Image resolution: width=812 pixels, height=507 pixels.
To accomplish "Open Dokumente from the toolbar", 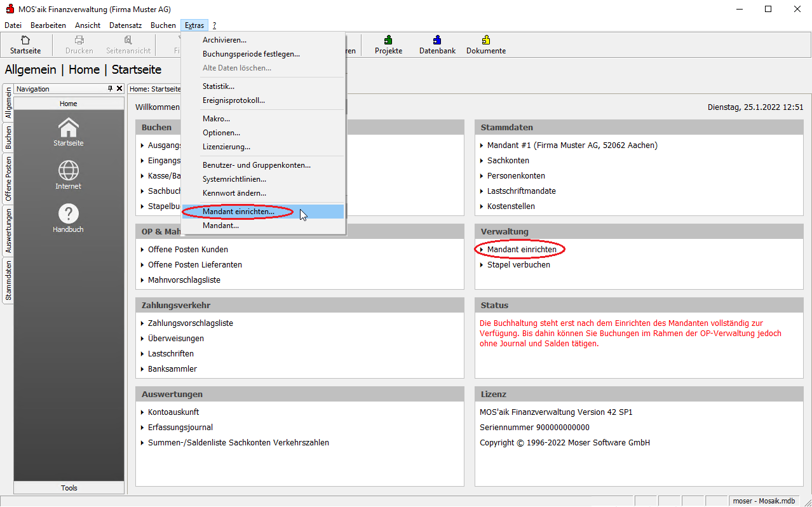I will point(486,44).
